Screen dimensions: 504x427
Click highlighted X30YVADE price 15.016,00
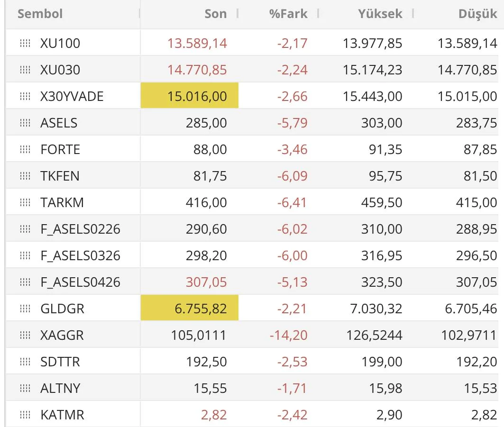pyautogui.click(x=197, y=97)
